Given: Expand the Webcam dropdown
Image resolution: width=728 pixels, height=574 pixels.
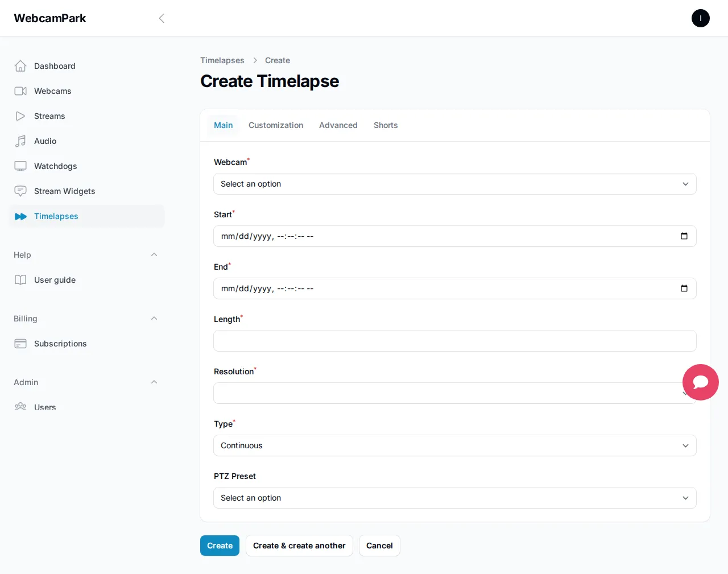Looking at the screenshot, I should click(x=454, y=184).
